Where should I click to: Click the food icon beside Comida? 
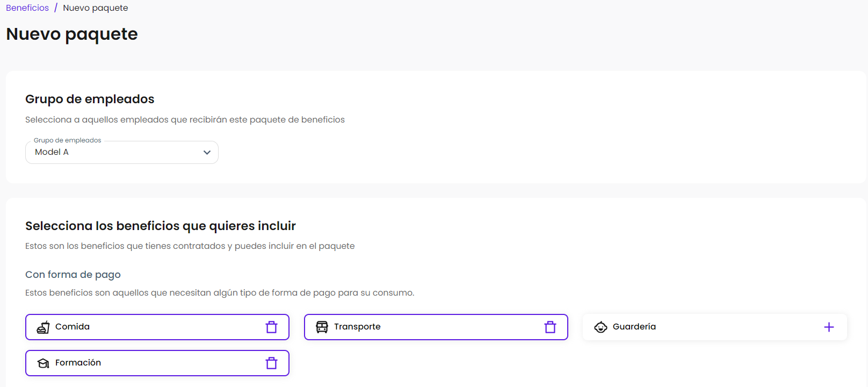click(x=43, y=327)
